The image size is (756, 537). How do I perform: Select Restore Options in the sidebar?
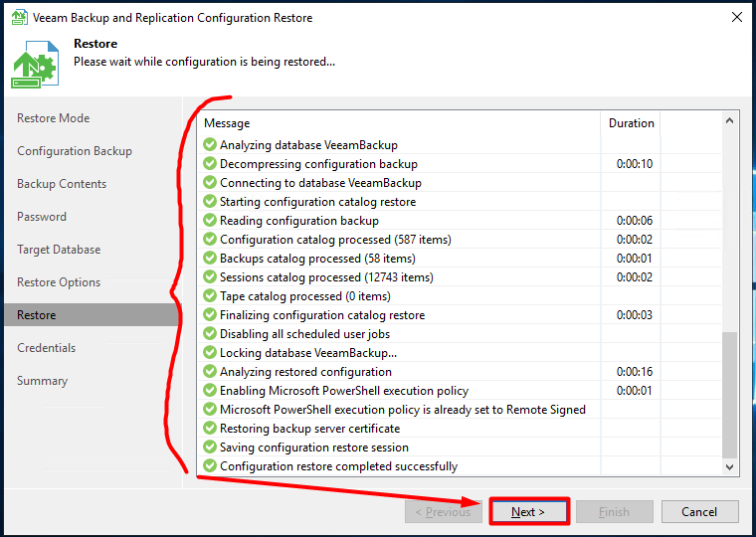tap(59, 282)
